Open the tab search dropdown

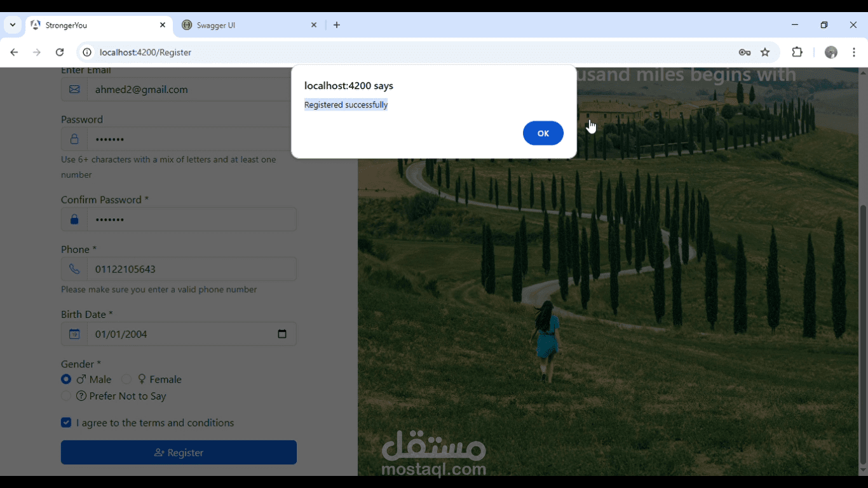13,25
